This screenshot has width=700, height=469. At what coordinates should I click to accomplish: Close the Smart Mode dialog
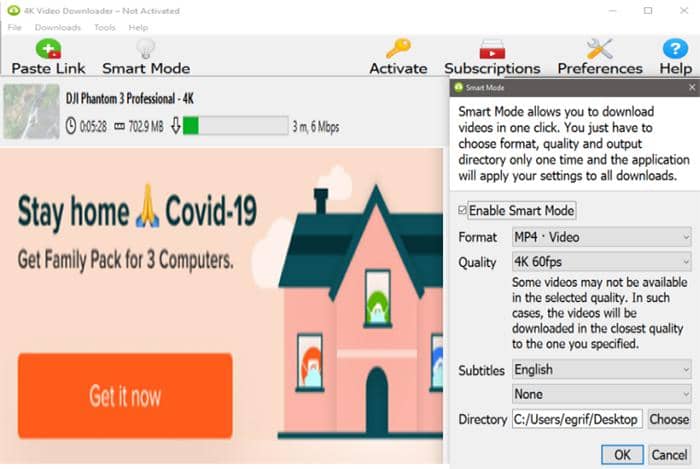[692, 87]
